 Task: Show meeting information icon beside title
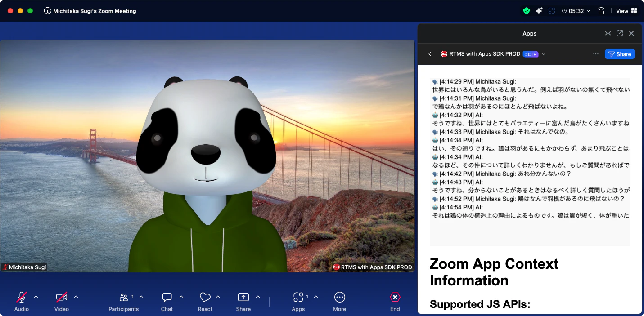click(x=47, y=11)
